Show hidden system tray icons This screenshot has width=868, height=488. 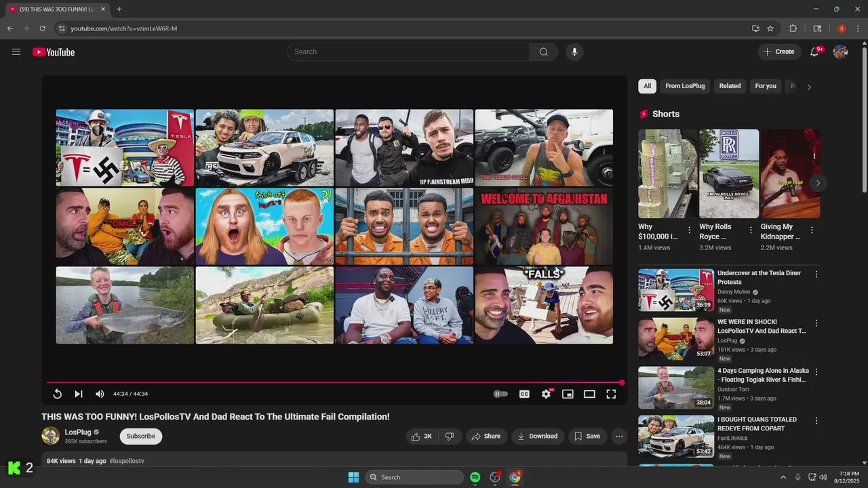pos(783,477)
